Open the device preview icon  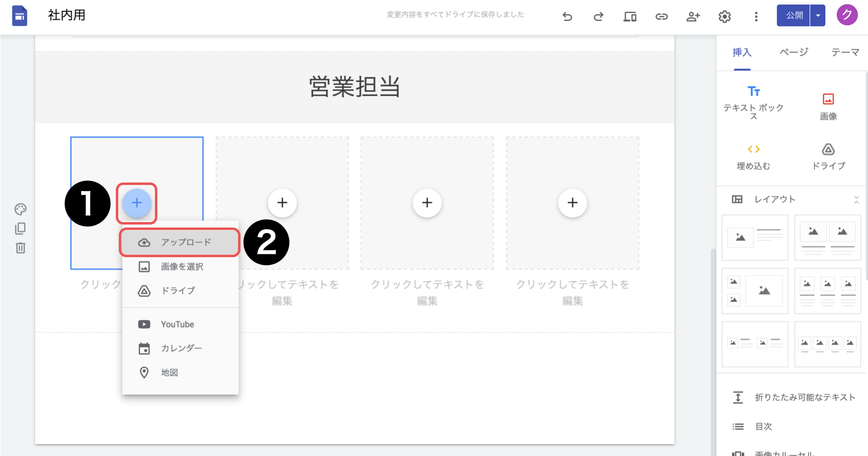(x=629, y=17)
